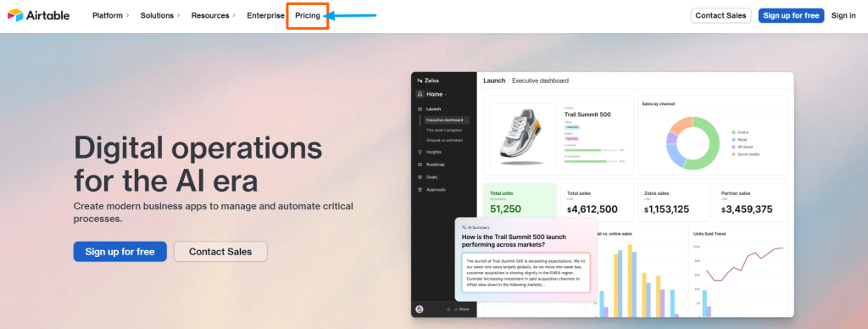Click the Launched status tag
This screenshot has height=329, width=868.
coord(572,127)
